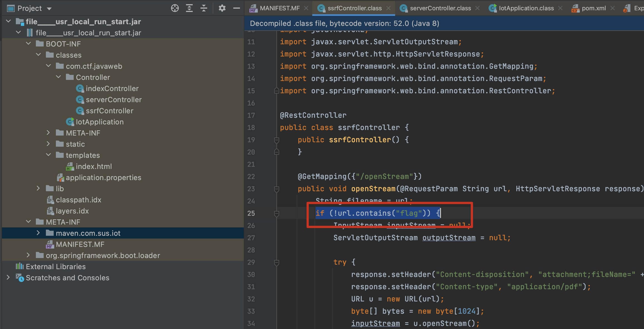Screen dimensions: 644x329
Task: Switch to the pom.xml tab
Action: pyautogui.click(x=593, y=8)
